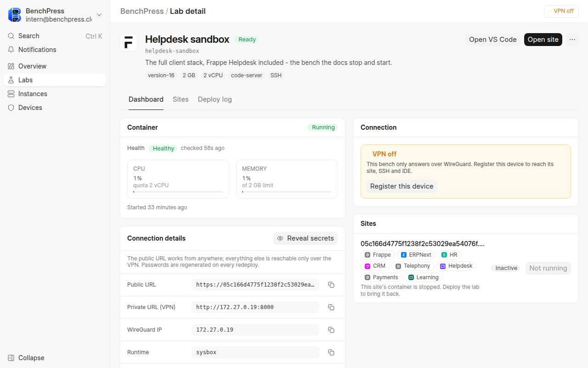Click the ERPNext app chip
This screenshot has width=588, height=368.
pyautogui.click(x=416, y=255)
